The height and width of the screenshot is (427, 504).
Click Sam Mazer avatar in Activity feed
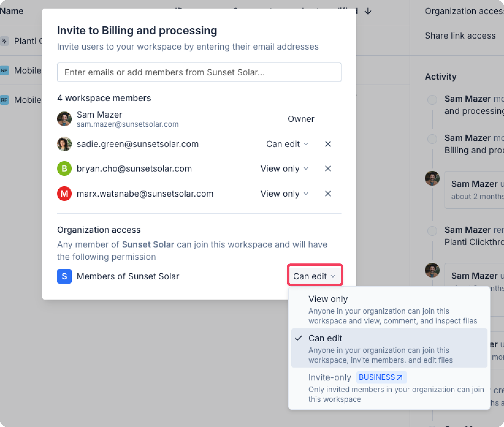pos(432,178)
